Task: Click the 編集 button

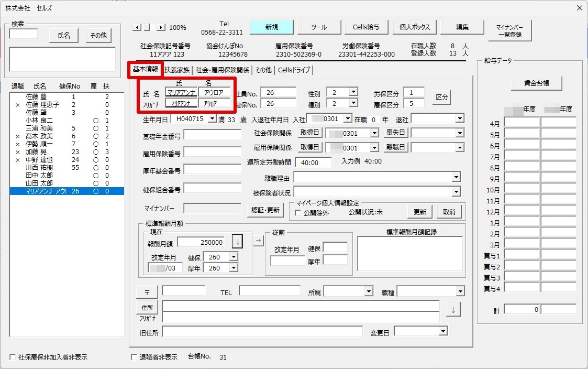Action: [x=462, y=27]
